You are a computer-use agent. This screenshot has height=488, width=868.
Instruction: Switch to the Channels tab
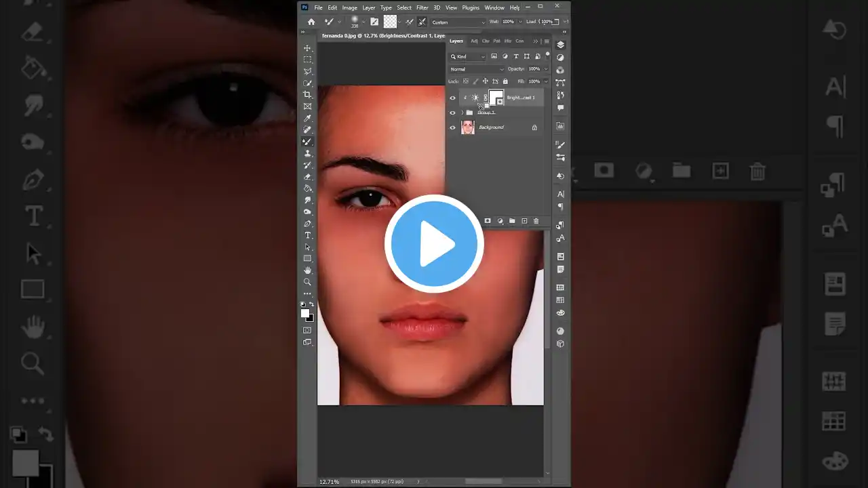click(x=486, y=41)
